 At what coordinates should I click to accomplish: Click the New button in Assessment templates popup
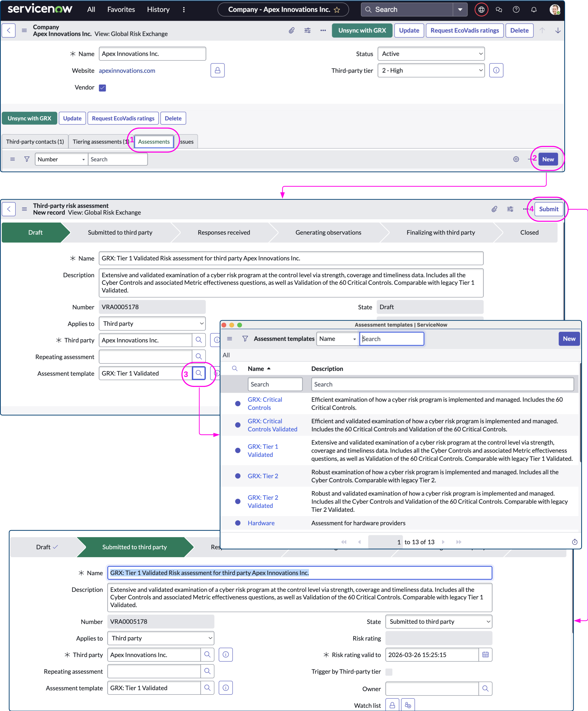569,339
